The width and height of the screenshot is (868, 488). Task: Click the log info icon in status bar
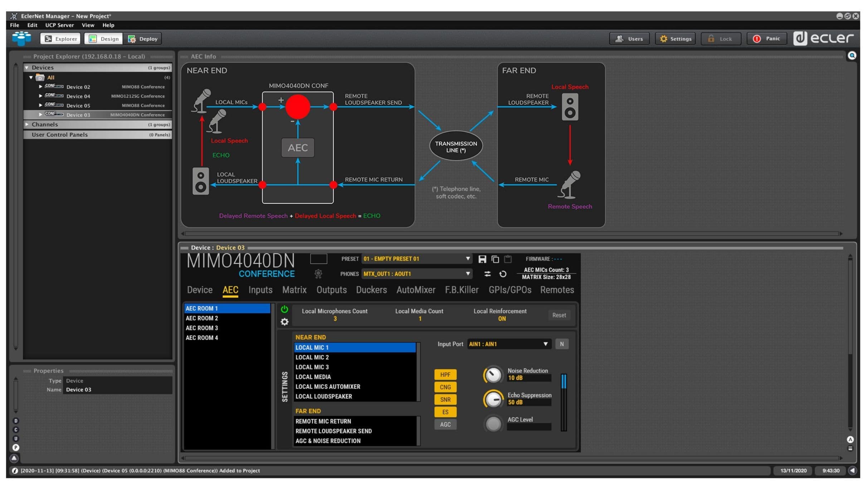15,470
